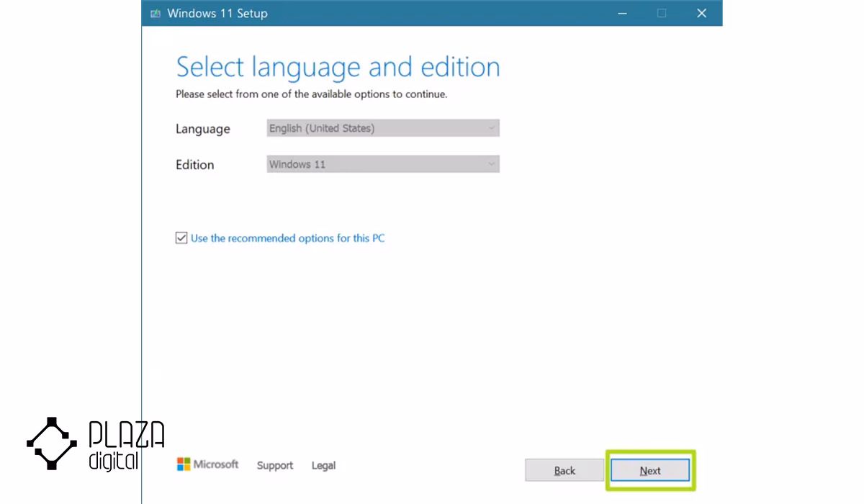The width and height of the screenshot is (864, 504).
Task: Open the Legal link
Action: coord(323,465)
